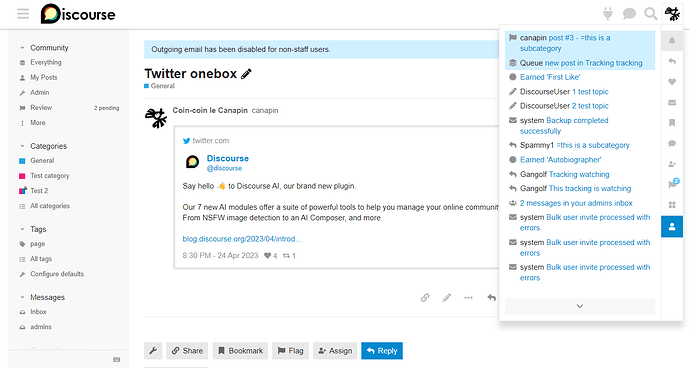Screen dimensions: 690x368
Task: Edit topic title with pencil icon
Action: (x=246, y=74)
